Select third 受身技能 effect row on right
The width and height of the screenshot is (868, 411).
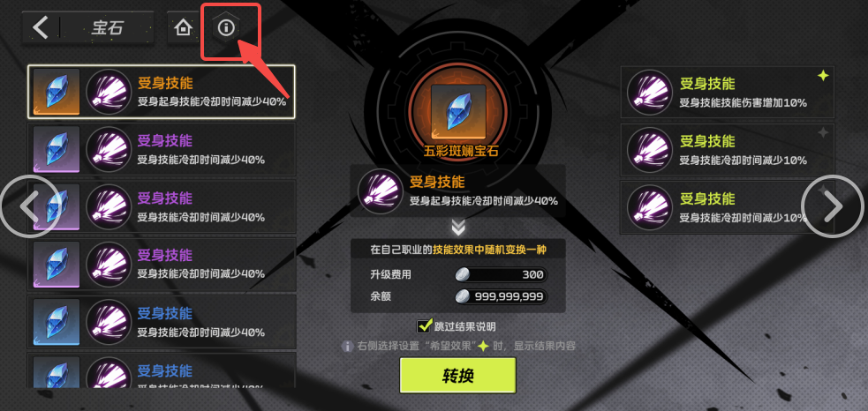(x=727, y=207)
